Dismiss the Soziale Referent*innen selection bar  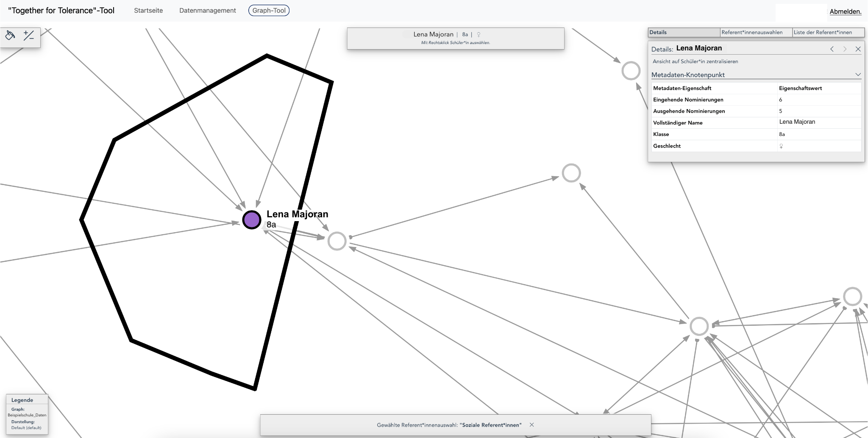531,425
